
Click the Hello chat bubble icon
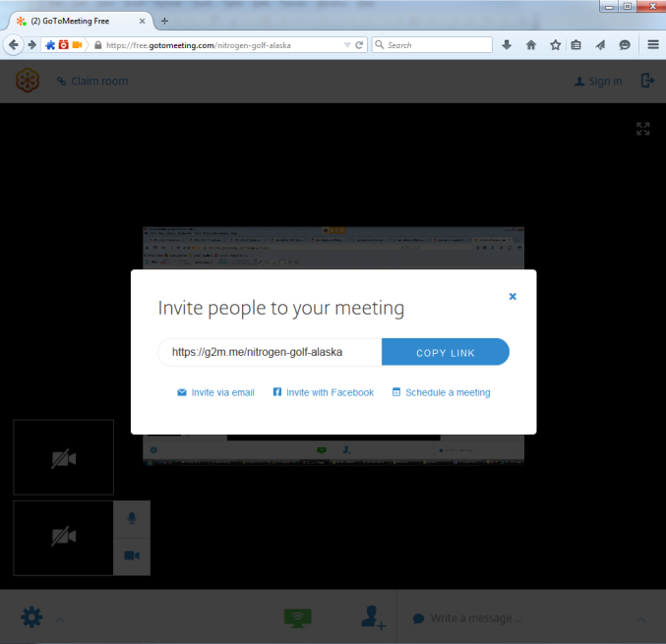[x=625, y=44]
